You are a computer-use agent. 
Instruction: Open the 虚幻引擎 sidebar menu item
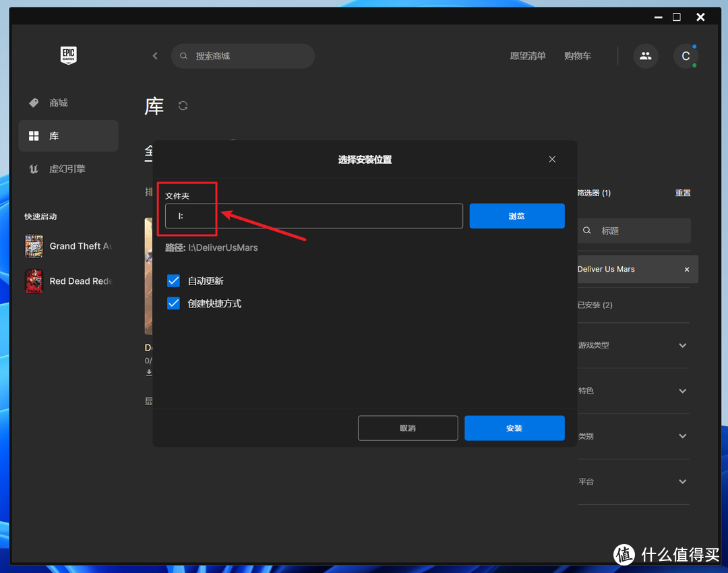point(69,169)
